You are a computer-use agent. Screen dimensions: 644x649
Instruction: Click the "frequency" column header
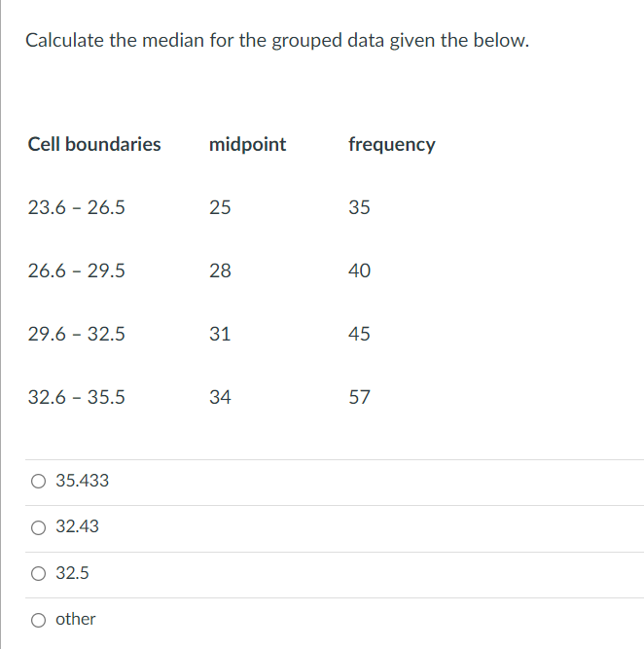[391, 144]
